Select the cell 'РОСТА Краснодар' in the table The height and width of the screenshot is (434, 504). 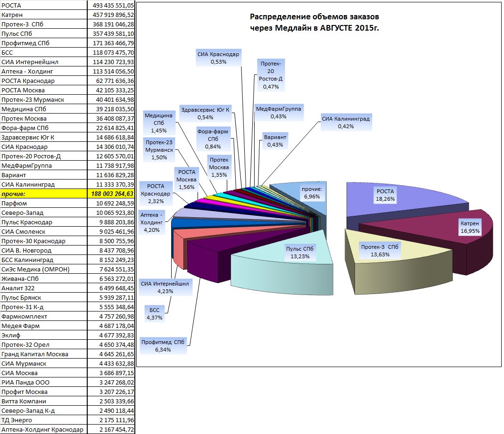tap(44, 81)
